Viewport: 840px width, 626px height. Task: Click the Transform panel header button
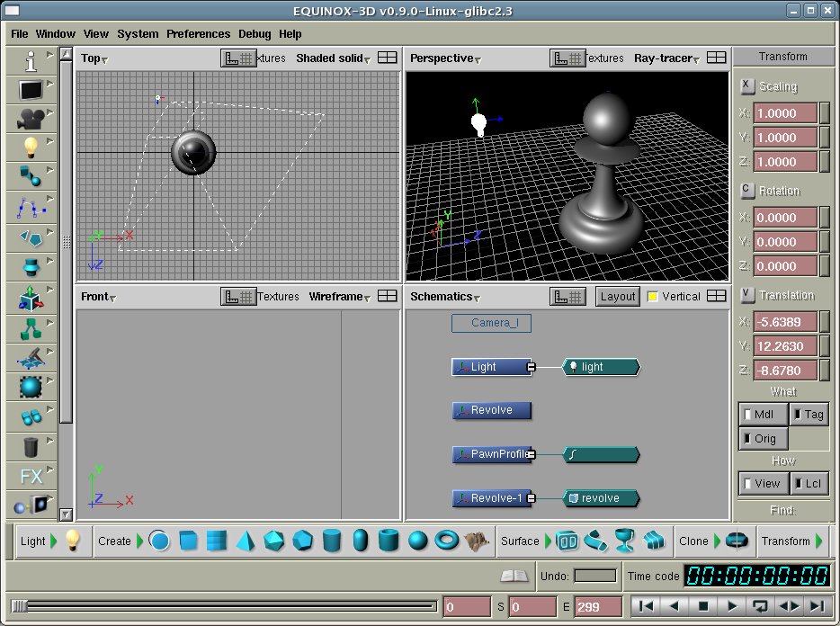[x=782, y=57]
